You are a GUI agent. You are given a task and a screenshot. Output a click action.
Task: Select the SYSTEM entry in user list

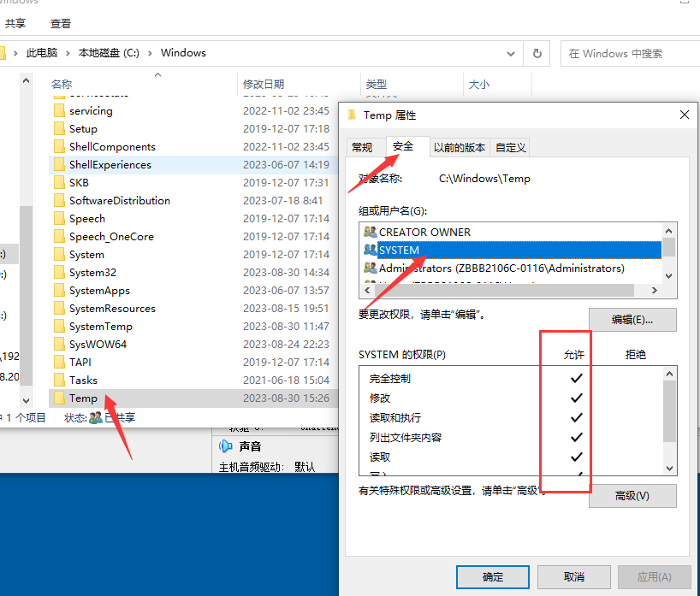point(512,250)
